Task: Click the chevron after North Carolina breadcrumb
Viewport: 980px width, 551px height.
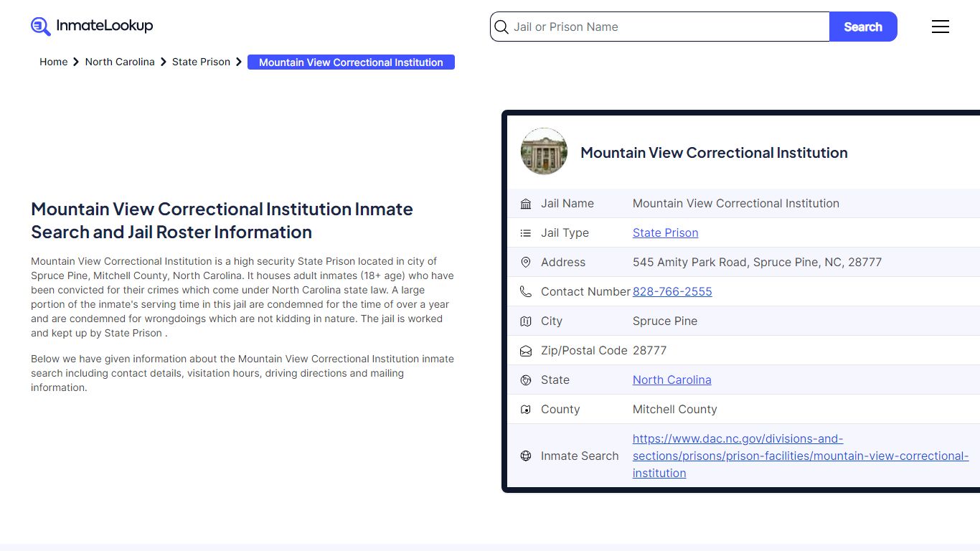Action: click(x=164, y=62)
